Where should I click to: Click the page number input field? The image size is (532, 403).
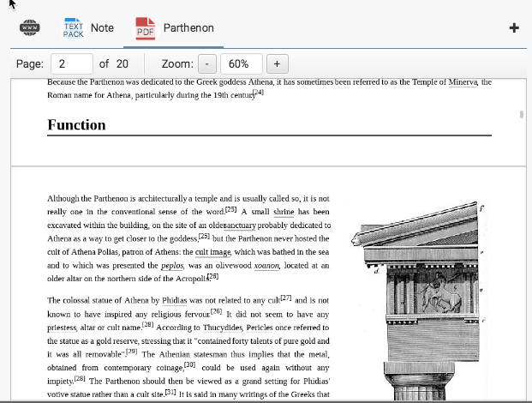click(71, 64)
